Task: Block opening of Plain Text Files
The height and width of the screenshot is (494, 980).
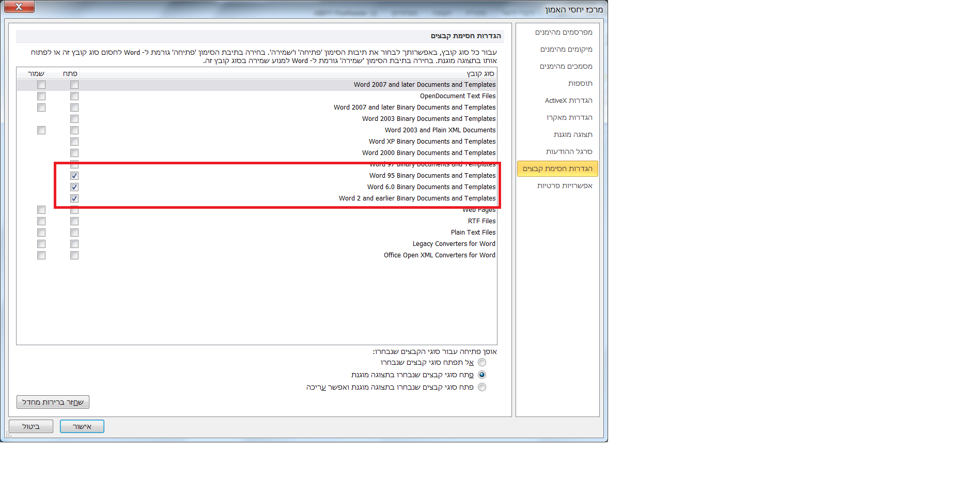Action: point(74,233)
